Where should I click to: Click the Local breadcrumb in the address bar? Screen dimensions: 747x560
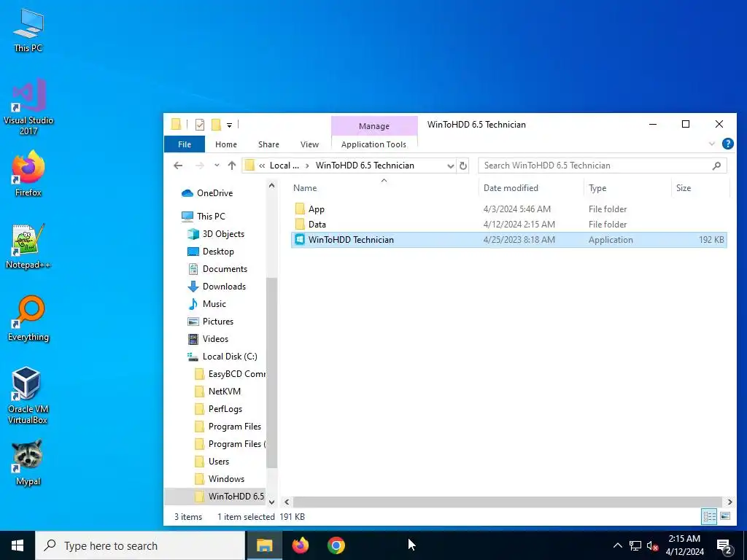[285, 166]
